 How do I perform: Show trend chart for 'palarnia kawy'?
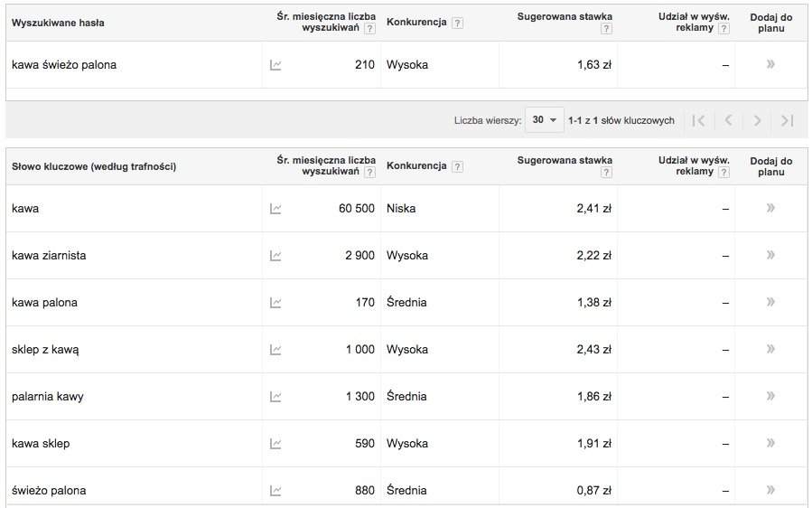coord(275,397)
